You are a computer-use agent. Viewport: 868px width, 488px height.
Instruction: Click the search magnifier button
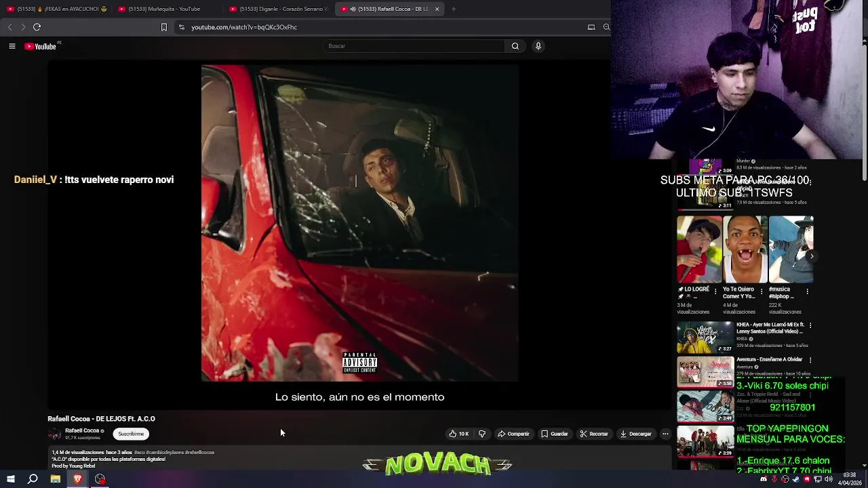515,46
